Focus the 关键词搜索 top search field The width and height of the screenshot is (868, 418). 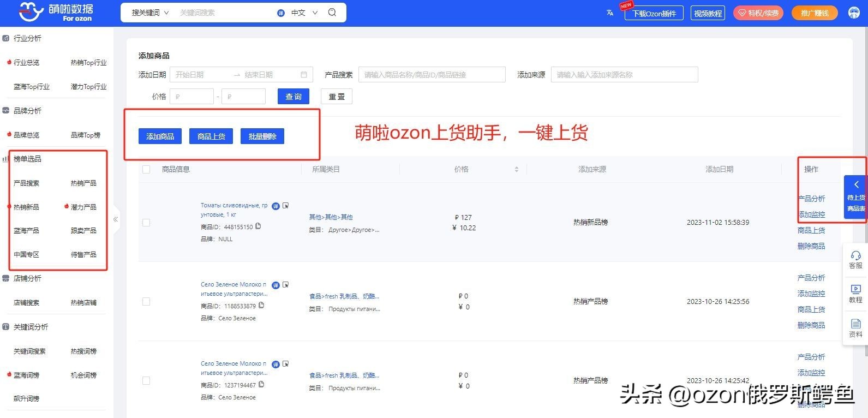pyautogui.click(x=224, y=13)
